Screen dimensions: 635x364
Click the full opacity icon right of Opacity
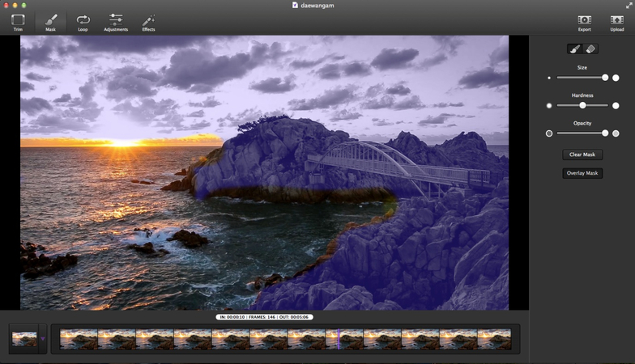(x=616, y=133)
